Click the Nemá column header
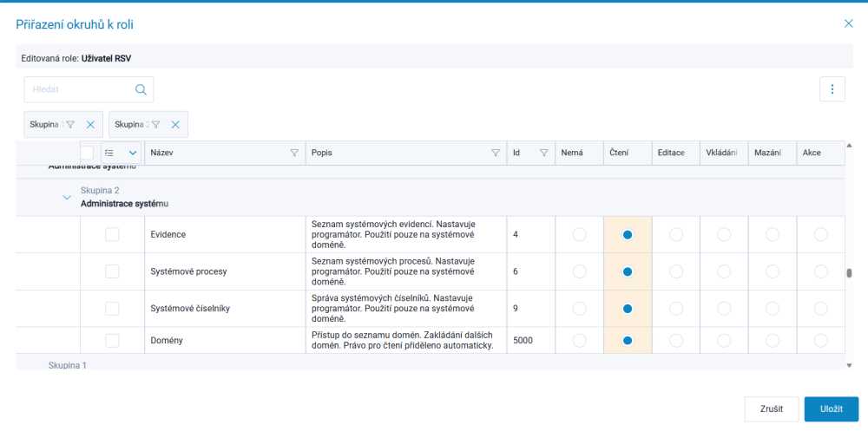 tap(579, 153)
